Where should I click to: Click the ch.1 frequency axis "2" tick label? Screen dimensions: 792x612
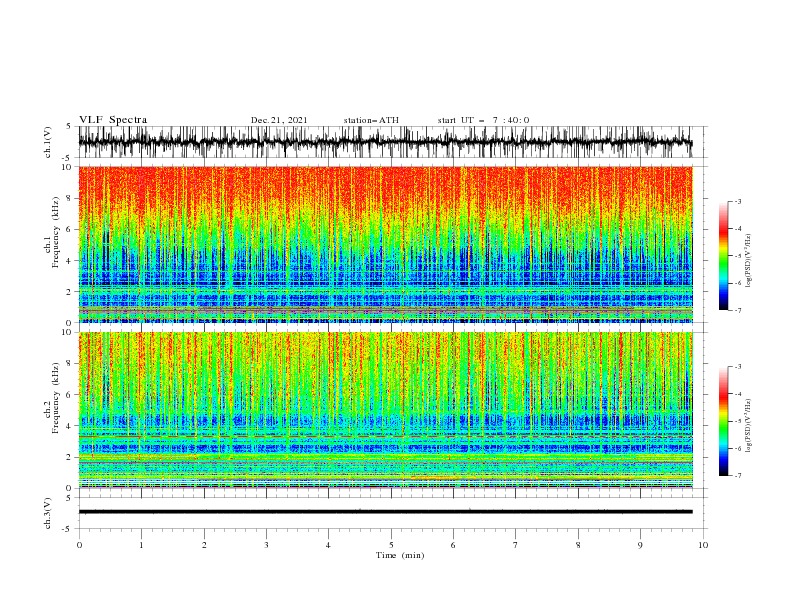(69, 292)
